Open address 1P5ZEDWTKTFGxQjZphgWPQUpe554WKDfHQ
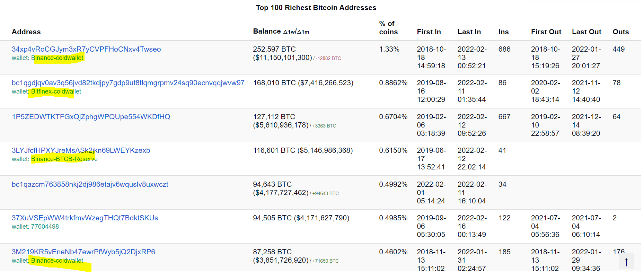The height and width of the screenshot is (272, 644). (x=91, y=117)
